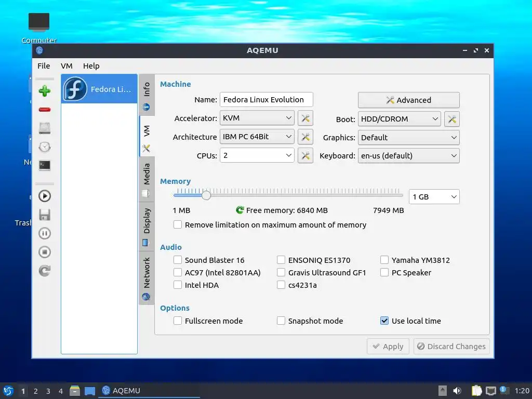Click the AQEMU taskbar window button

pos(149,391)
